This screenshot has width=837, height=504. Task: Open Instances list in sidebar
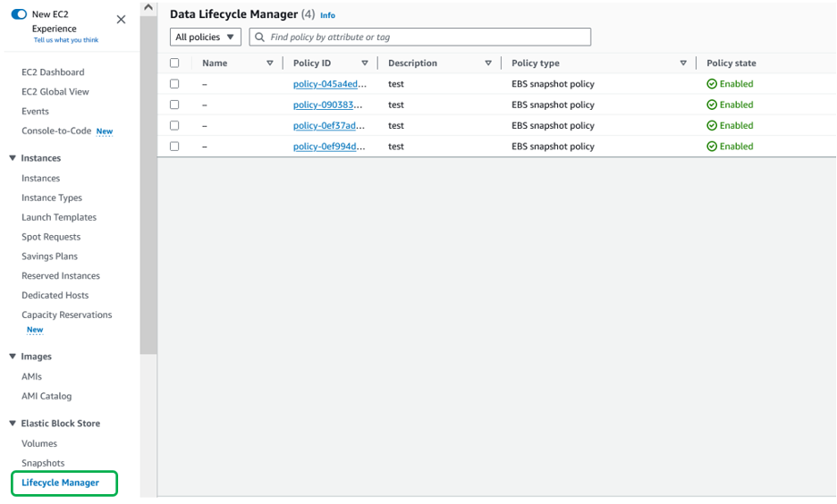[40, 178]
